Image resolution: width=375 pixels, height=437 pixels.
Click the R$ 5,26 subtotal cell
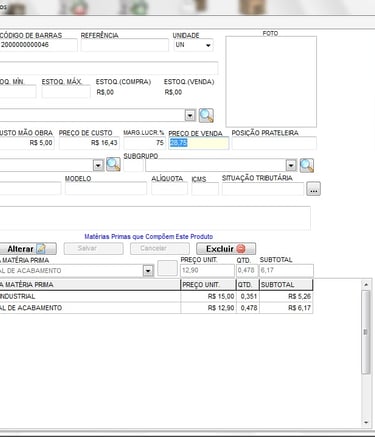click(286, 297)
